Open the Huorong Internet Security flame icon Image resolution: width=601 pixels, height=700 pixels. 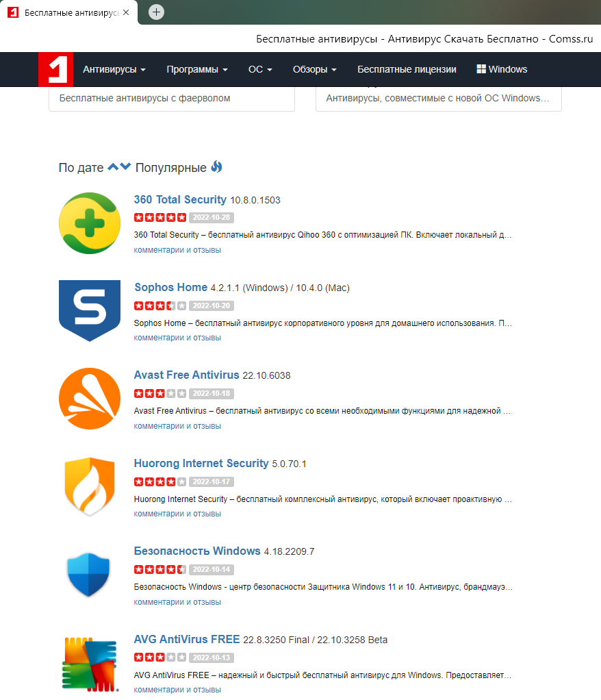coord(90,486)
